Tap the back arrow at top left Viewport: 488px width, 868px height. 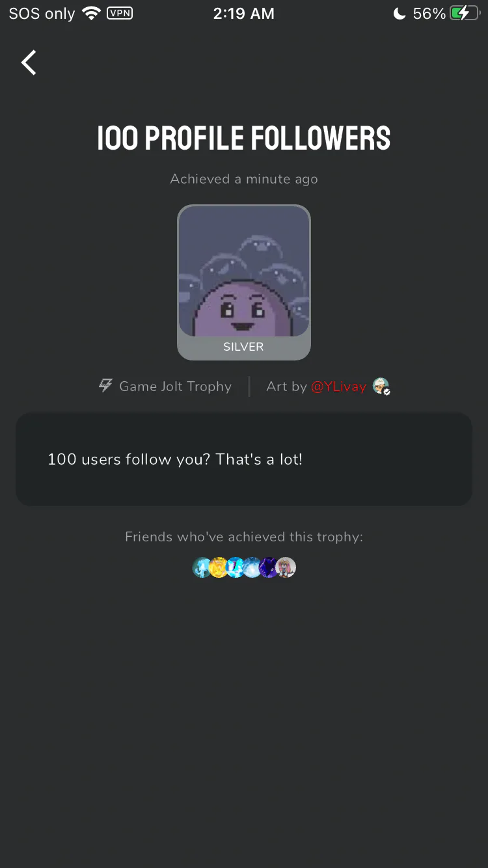click(x=29, y=63)
